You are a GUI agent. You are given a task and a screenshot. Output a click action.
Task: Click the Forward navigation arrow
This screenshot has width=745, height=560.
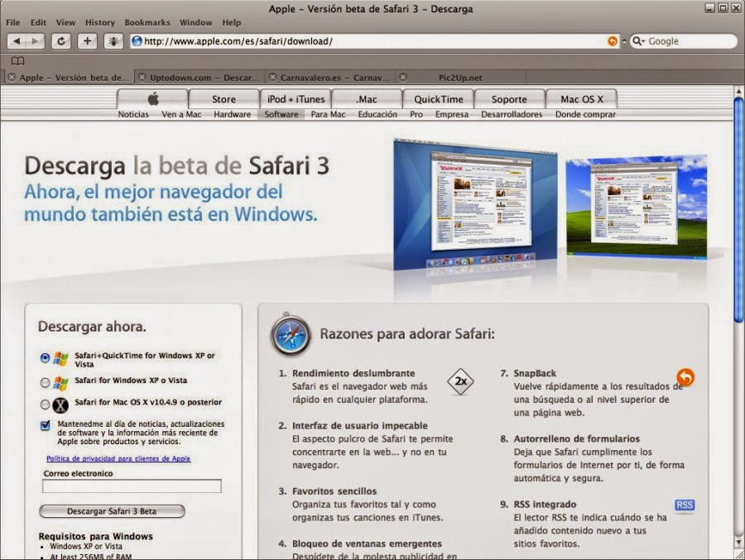pos(35,41)
